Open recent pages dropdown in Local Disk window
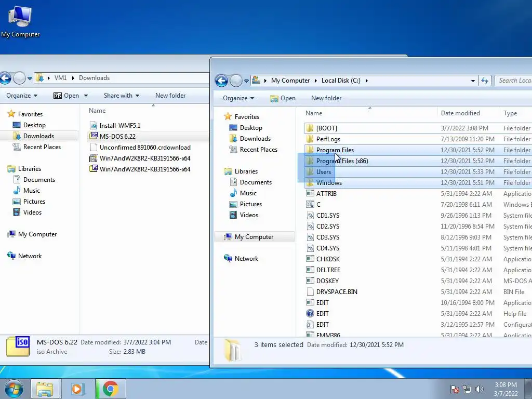 [x=246, y=81]
